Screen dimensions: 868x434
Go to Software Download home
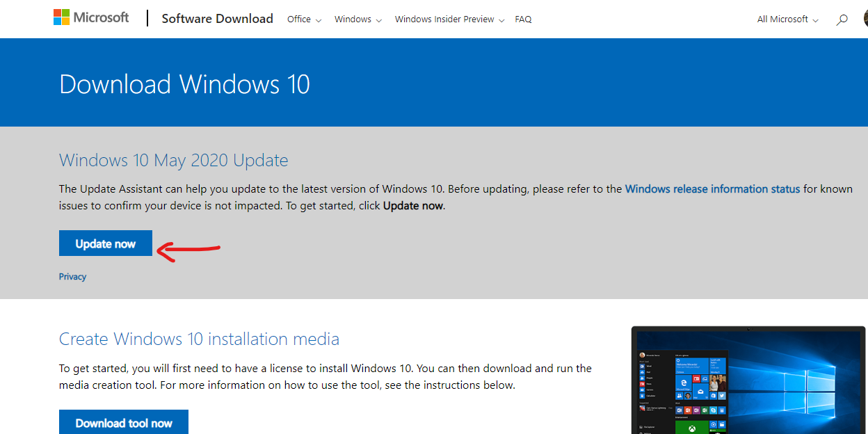218,19
